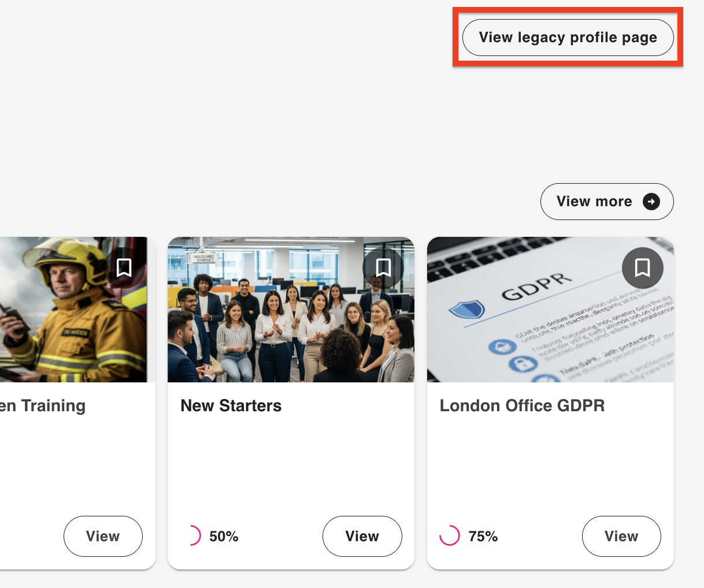Click the London Office GDPR title
Screen dimensions: 704x588
point(522,405)
